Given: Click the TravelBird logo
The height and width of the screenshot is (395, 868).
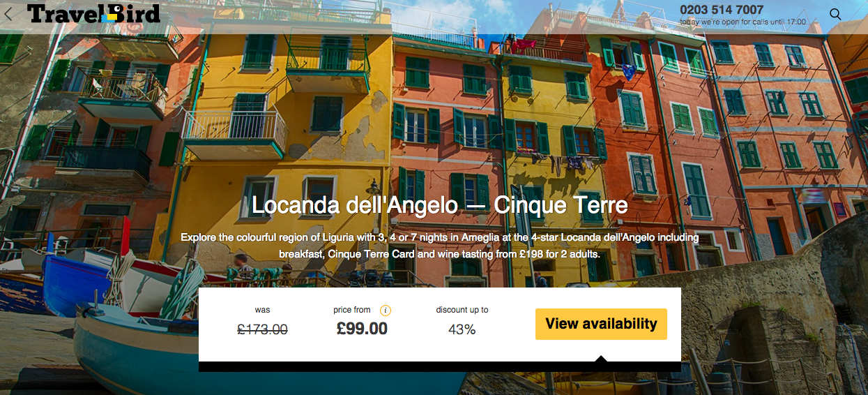Looking at the screenshot, I should [x=93, y=13].
